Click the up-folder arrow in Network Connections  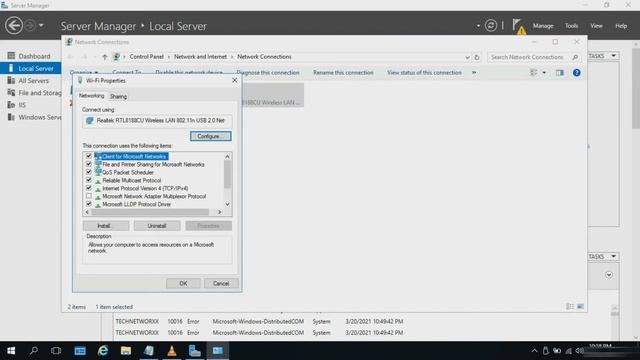coord(105,57)
